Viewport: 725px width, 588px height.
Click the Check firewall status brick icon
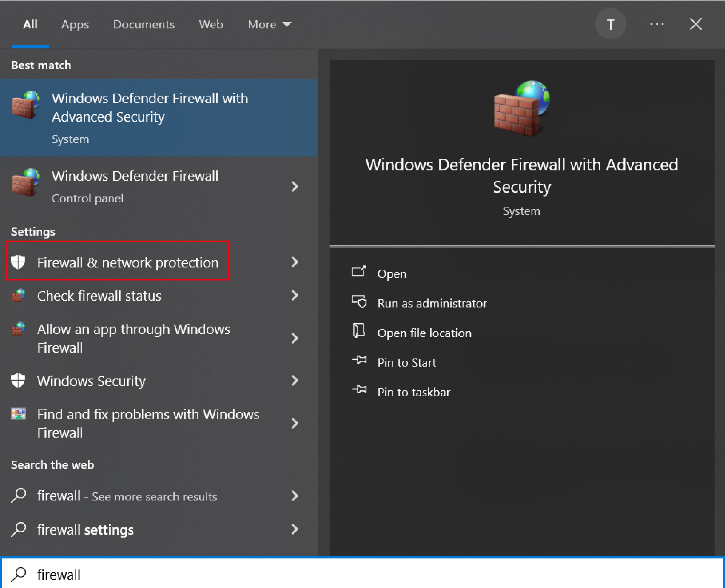[x=19, y=295]
